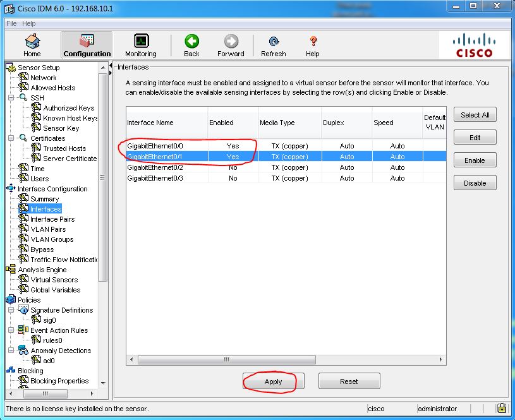This screenshot has width=515, height=420.
Task: Refresh the view with the Refresh icon
Action: (x=274, y=42)
